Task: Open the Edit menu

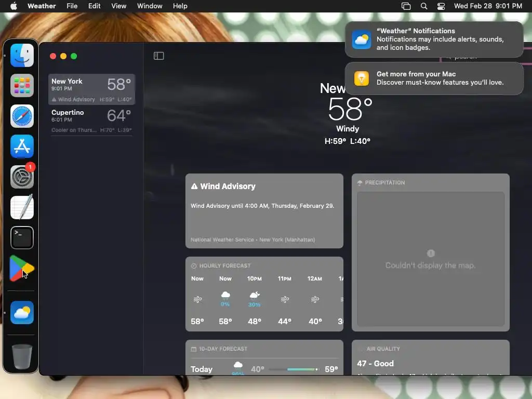Action: click(95, 6)
